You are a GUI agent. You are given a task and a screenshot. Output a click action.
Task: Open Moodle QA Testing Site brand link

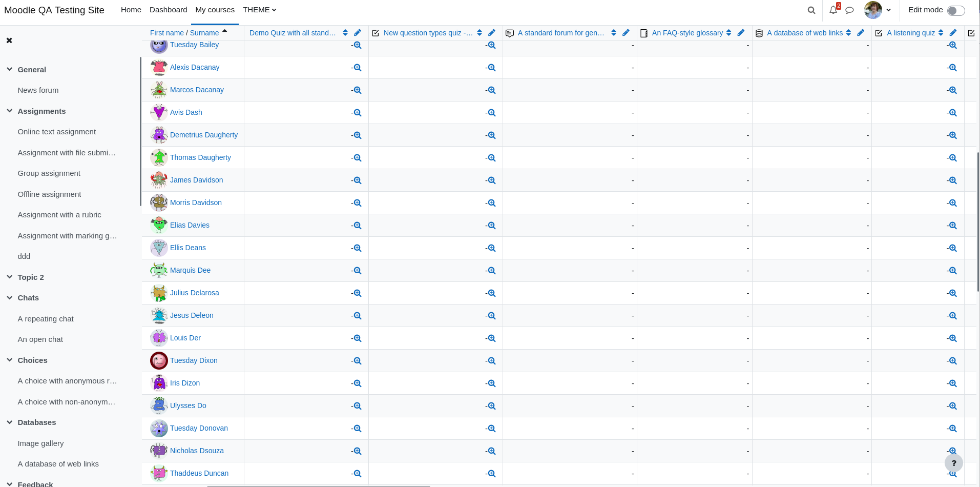tap(54, 10)
